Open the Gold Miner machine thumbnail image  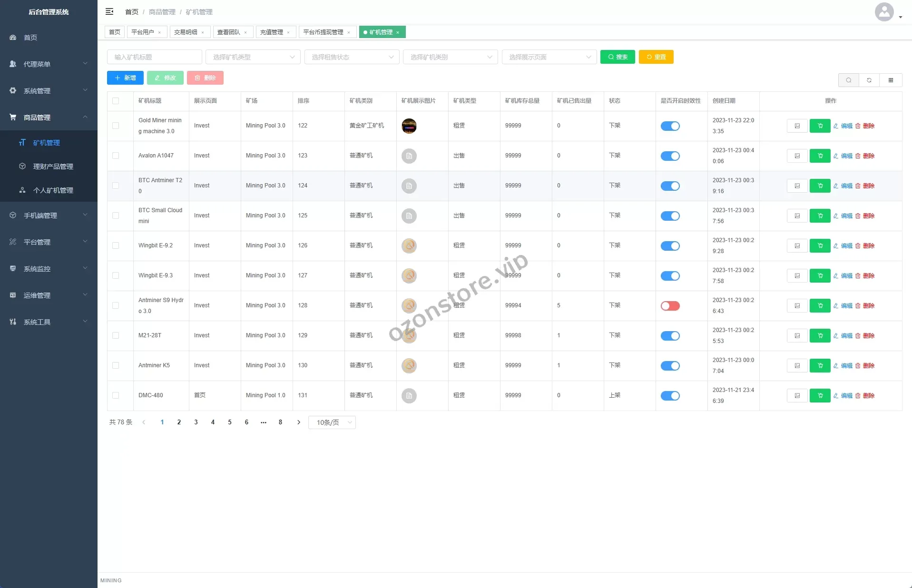point(409,126)
